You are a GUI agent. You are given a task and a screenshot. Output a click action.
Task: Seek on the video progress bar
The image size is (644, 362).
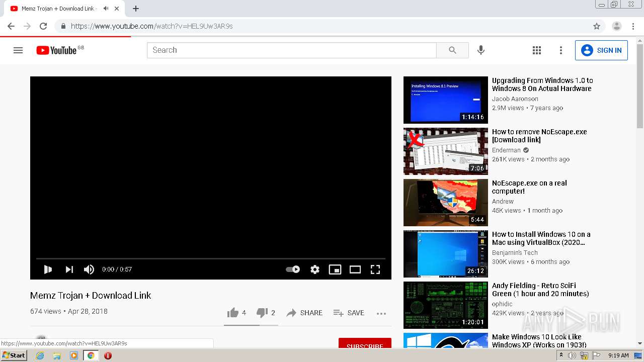211,258
